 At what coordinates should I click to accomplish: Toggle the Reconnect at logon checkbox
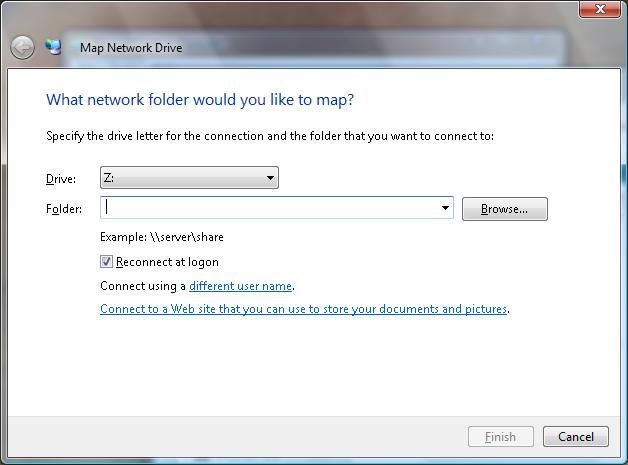(x=107, y=262)
